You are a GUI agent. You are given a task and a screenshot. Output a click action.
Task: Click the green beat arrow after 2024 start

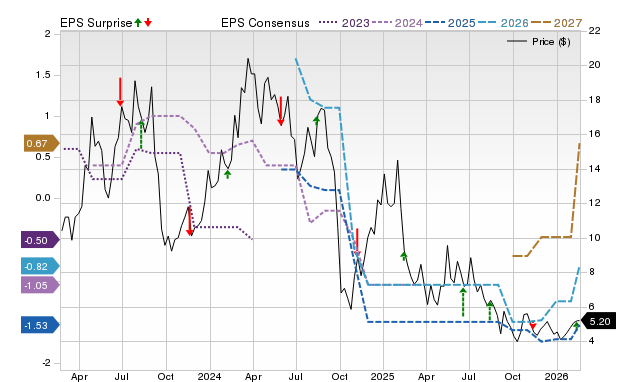pos(228,174)
